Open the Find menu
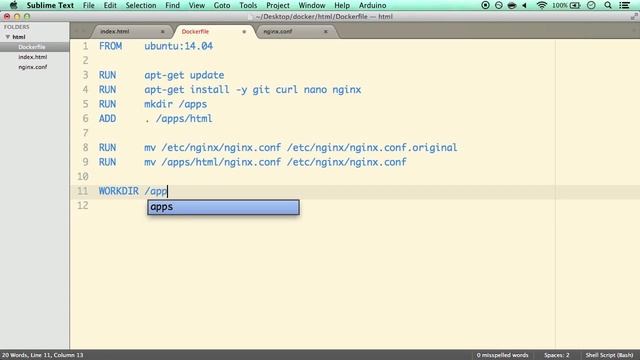The image size is (640, 360). (172, 5)
